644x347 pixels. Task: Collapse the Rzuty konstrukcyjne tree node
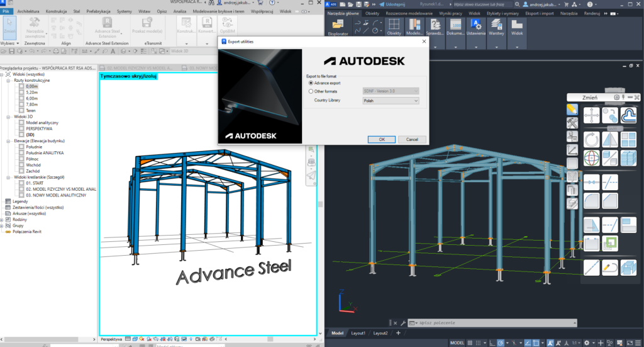(8, 81)
